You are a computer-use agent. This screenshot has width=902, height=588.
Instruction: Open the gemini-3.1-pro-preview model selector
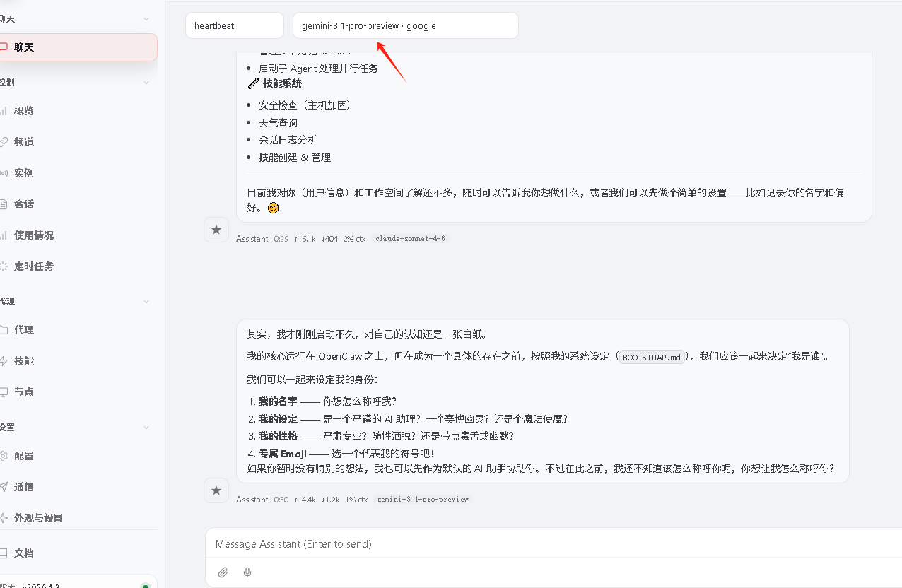coord(405,25)
